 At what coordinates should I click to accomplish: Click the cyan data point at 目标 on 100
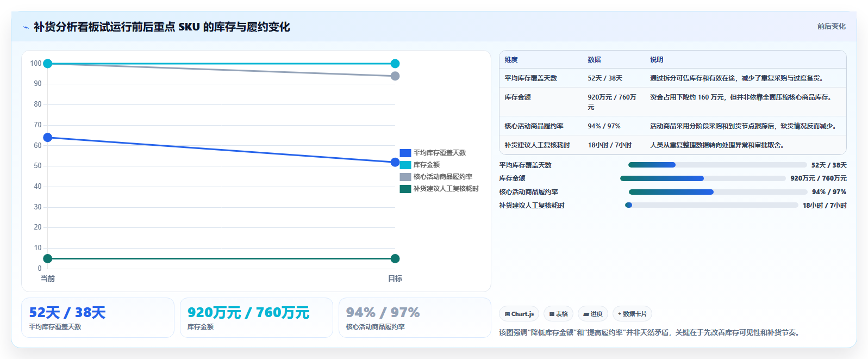(395, 64)
